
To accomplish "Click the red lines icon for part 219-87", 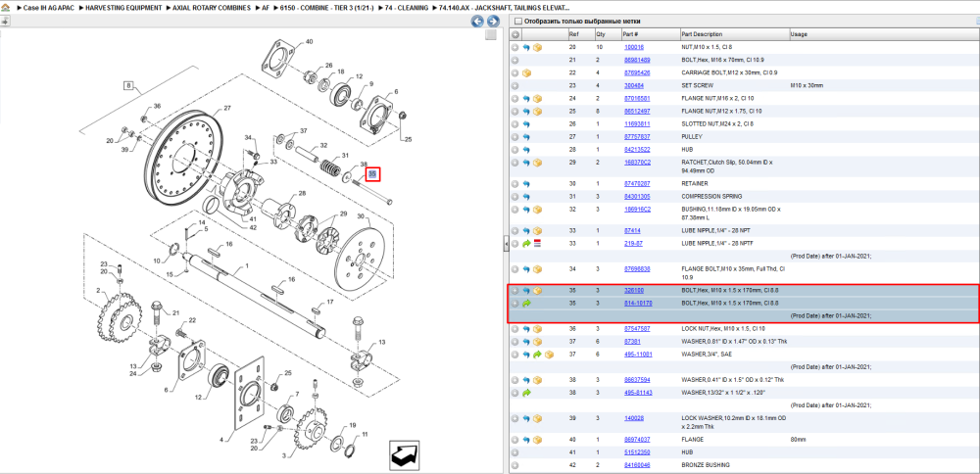I will click(537, 243).
